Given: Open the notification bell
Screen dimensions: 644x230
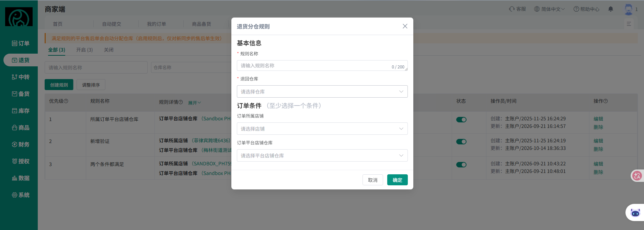Looking at the screenshot, I should click(x=611, y=9).
